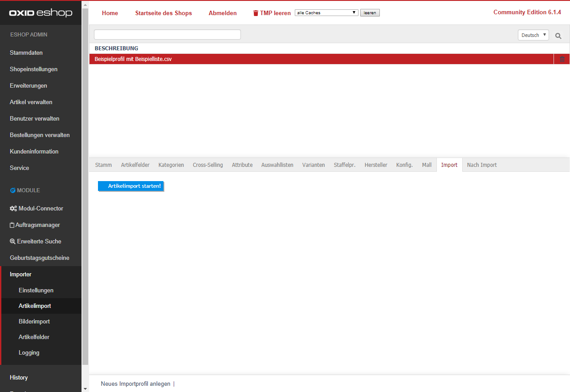Click the MODULE section header icon

point(13,190)
